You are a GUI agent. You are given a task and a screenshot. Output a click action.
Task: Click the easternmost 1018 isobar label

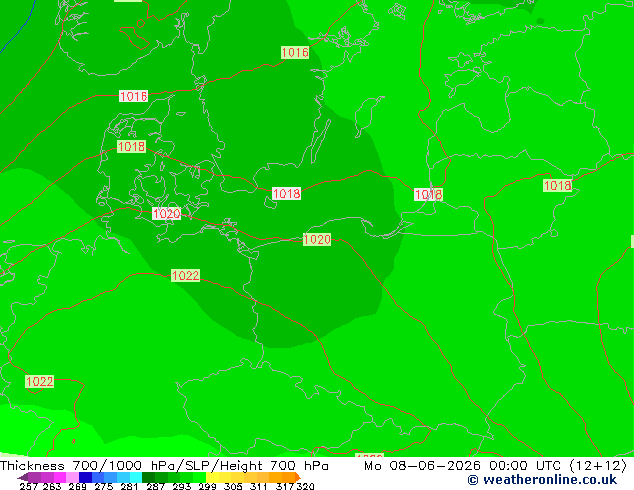558,186
